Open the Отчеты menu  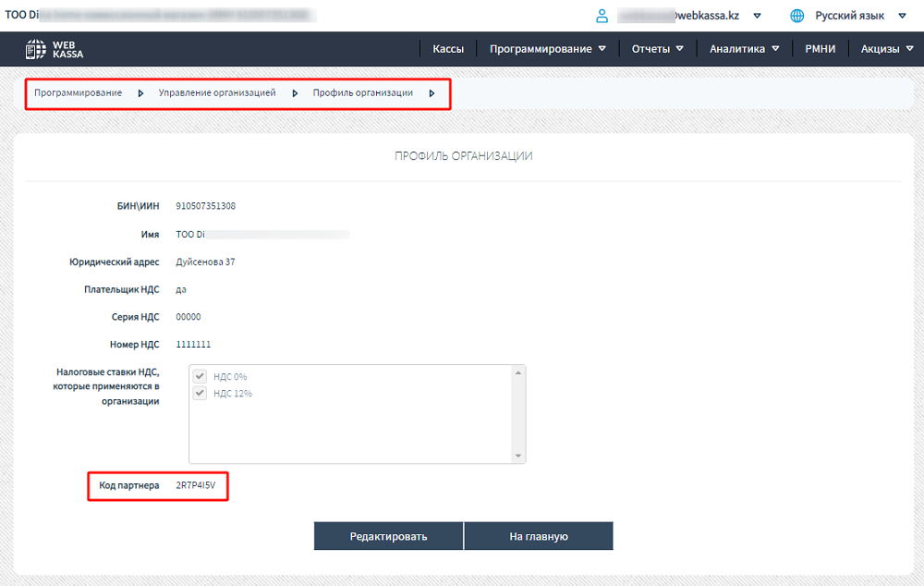(650, 49)
